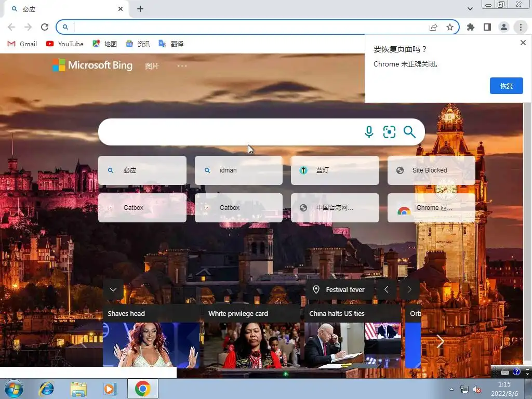Open the 必应 quick link tile
Viewport: 532px width, 399px height.
pyautogui.click(x=142, y=170)
